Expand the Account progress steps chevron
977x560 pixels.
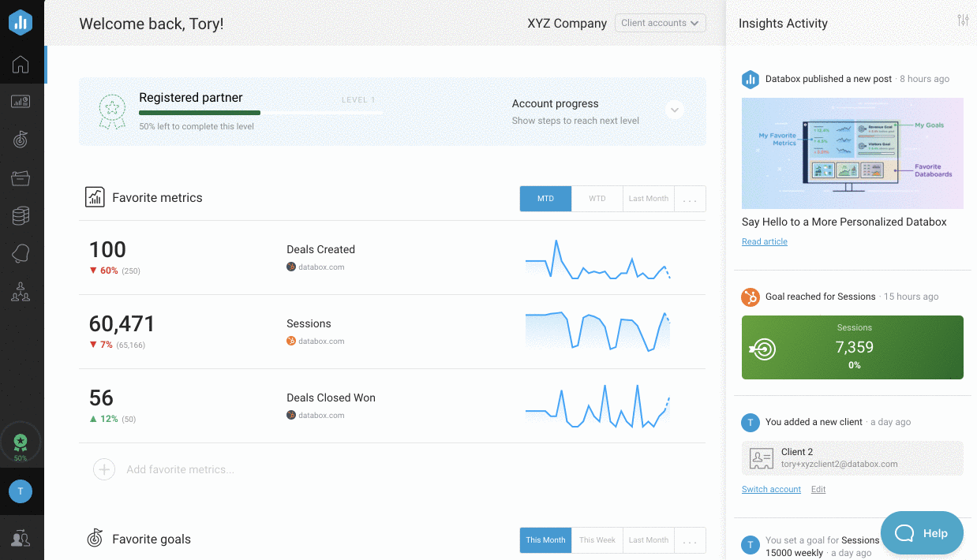[x=674, y=110]
